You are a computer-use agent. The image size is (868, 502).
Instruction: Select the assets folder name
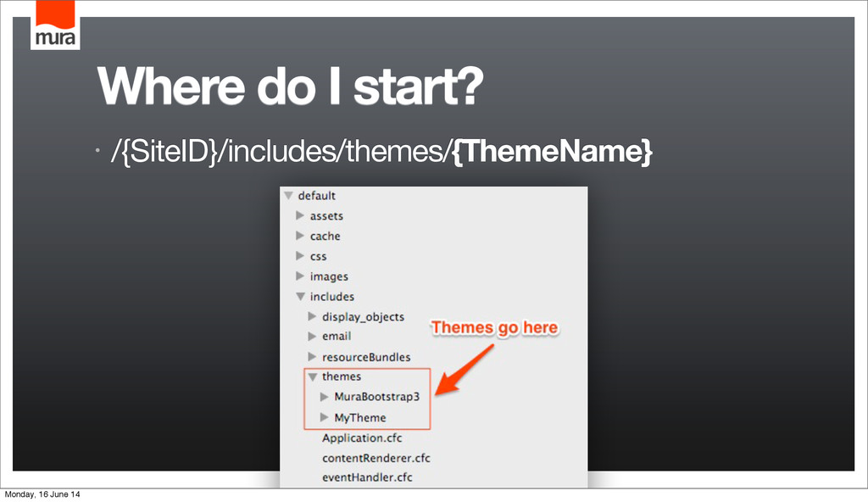pos(326,216)
